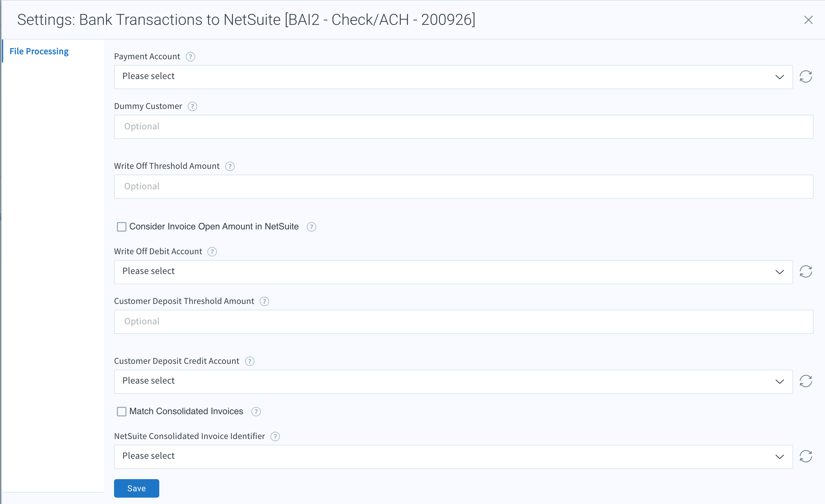Click help icon beside Customer Deposit Threshold Amount

[264, 301]
